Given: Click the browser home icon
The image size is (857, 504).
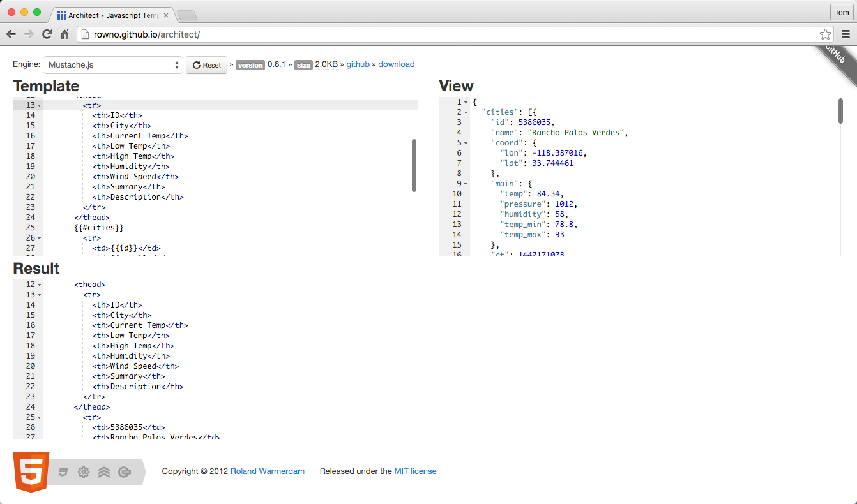Looking at the screenshot, I should [63, 34].
